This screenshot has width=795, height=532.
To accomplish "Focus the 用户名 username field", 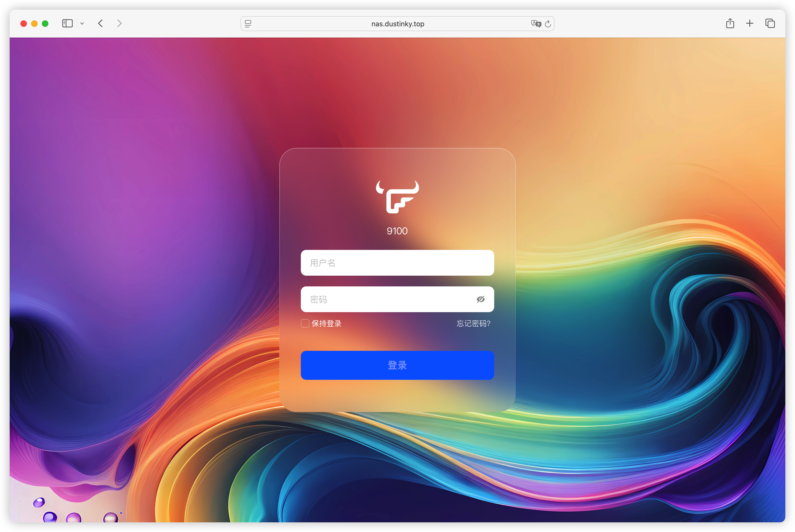I will (x=397, y=263).
